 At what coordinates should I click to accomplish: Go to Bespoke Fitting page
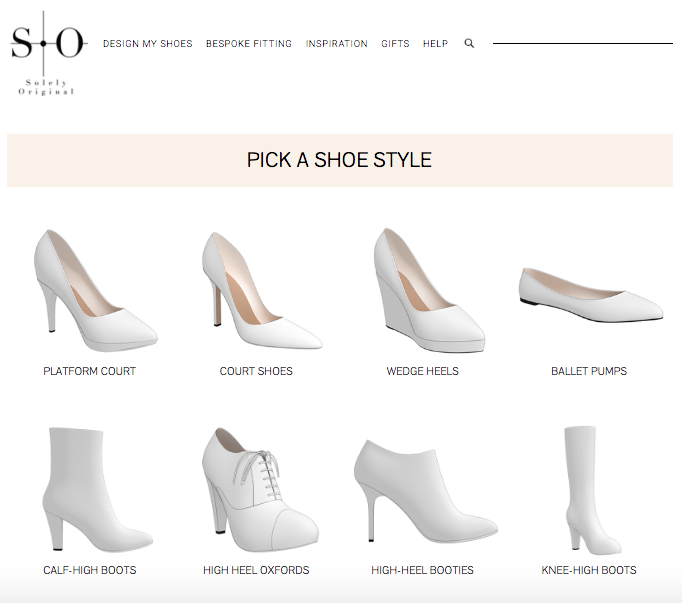[249, 44]
